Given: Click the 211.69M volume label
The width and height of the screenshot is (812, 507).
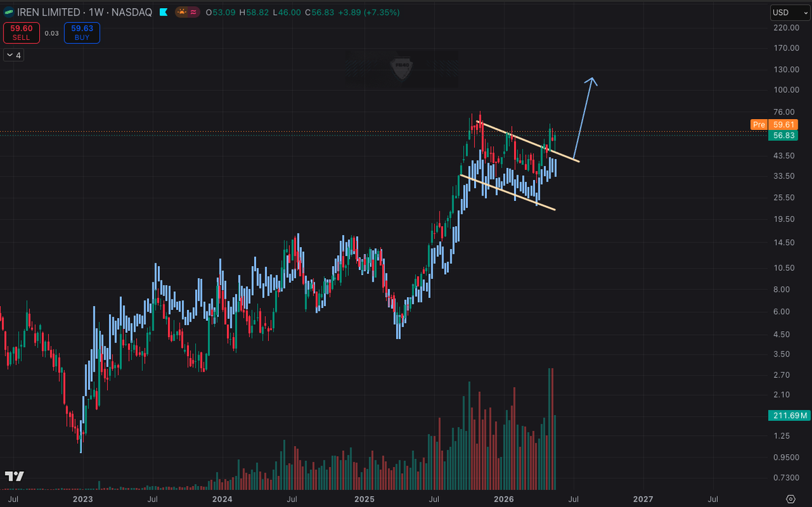Looking at the screenshot, I should coord(790,416).
